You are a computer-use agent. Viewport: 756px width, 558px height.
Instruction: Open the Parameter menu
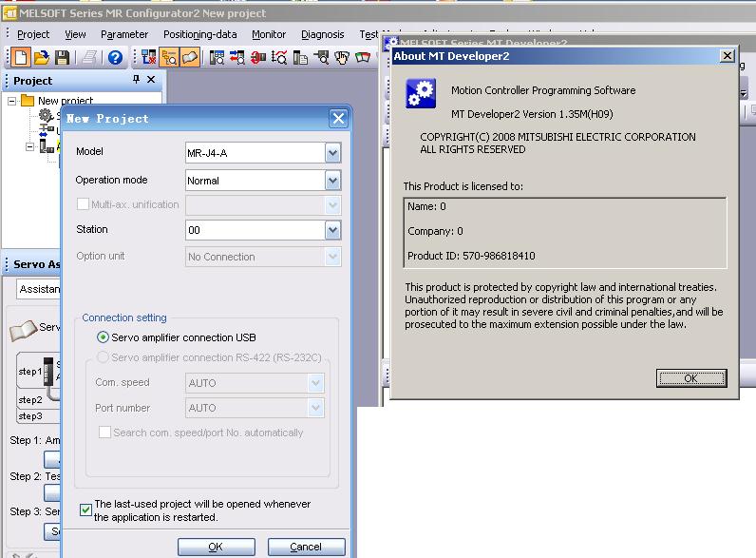(124, 34)
